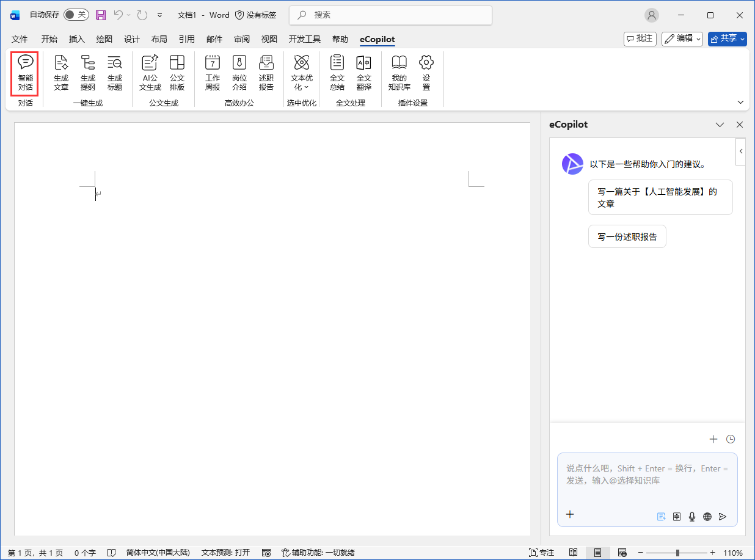Viewport: 755px width, 560px height.
Task: Open 我的知识库 from the ribbon
Action: 399,73
